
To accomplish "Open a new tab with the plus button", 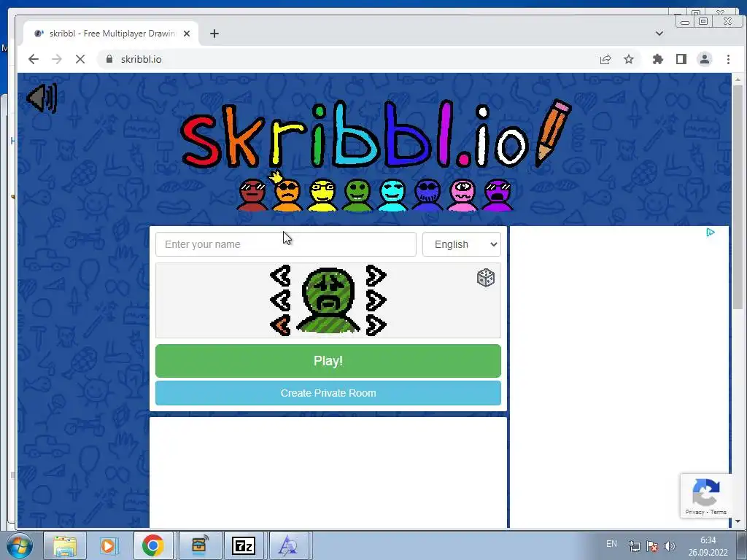I will coord(214,34).
